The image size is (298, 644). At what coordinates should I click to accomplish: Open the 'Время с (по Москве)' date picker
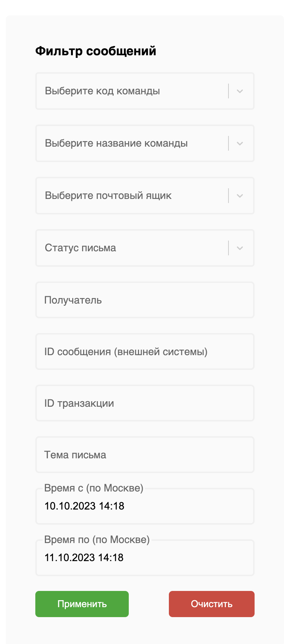[x=145, y=506]
